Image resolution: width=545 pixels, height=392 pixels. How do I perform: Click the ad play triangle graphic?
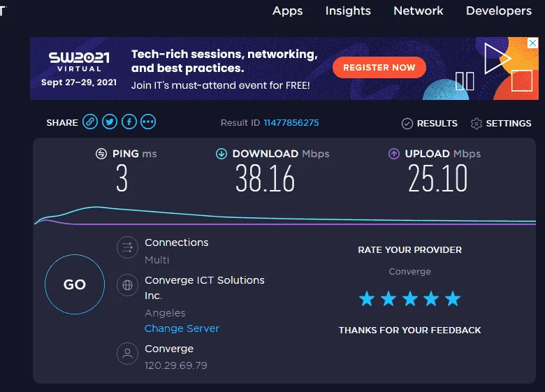point(497,58)
